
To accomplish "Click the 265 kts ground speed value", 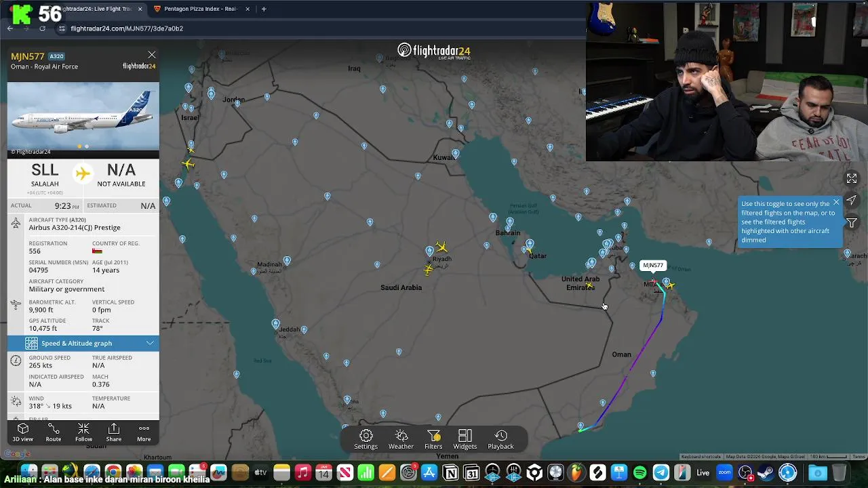I will coord(41,365).
